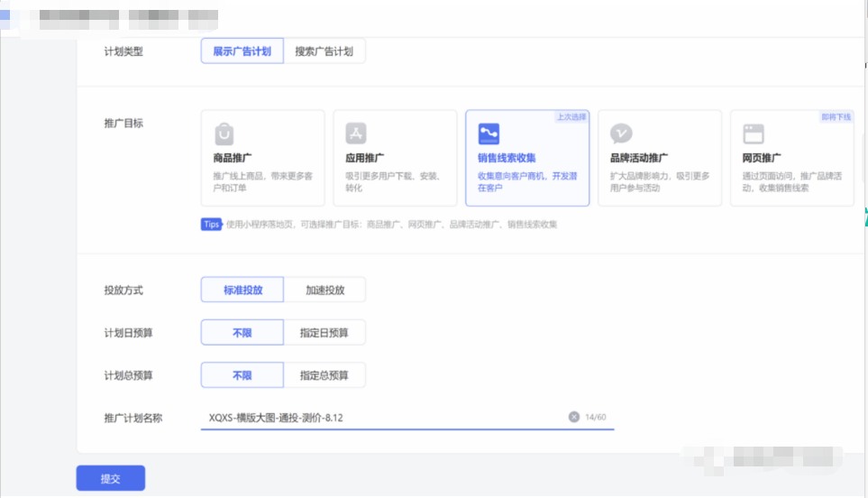The width and height of the screenshot is (868, 498).
Task: Click the blue Tips badge
Action: coord(211,224)
